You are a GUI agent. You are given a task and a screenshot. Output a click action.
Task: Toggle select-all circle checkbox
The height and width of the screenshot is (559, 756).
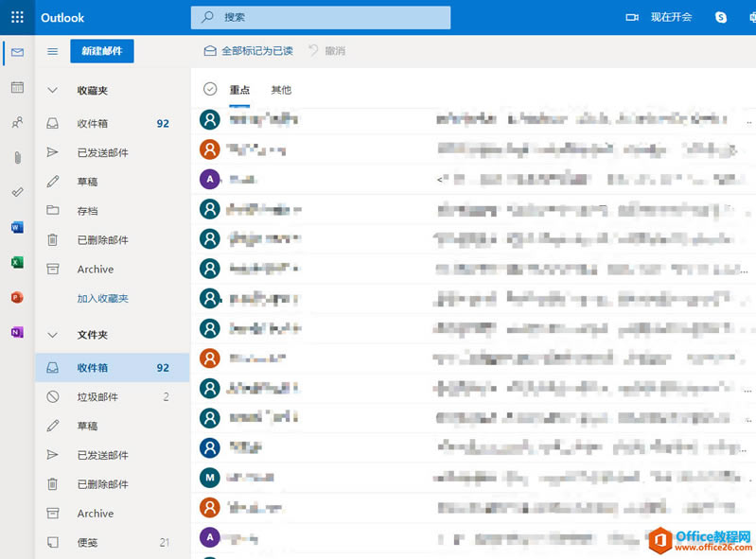(x=210, y=89)
